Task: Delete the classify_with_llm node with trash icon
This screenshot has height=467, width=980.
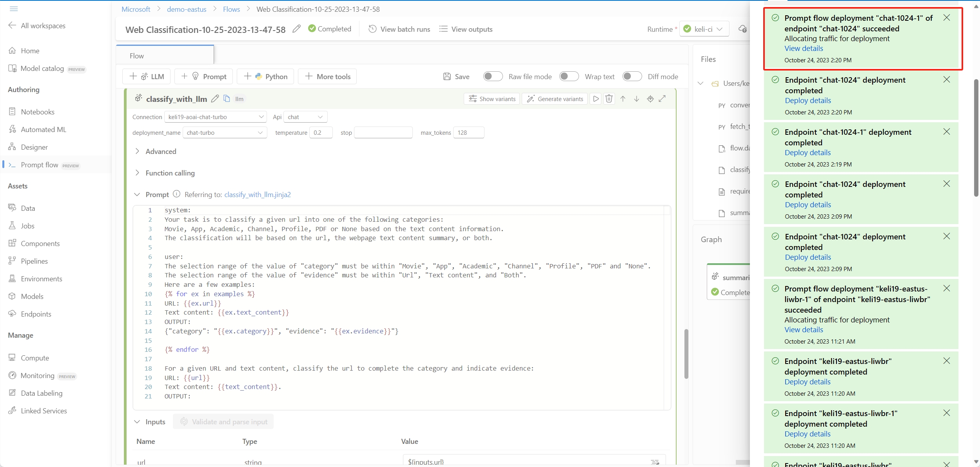Action: [609, 99]
